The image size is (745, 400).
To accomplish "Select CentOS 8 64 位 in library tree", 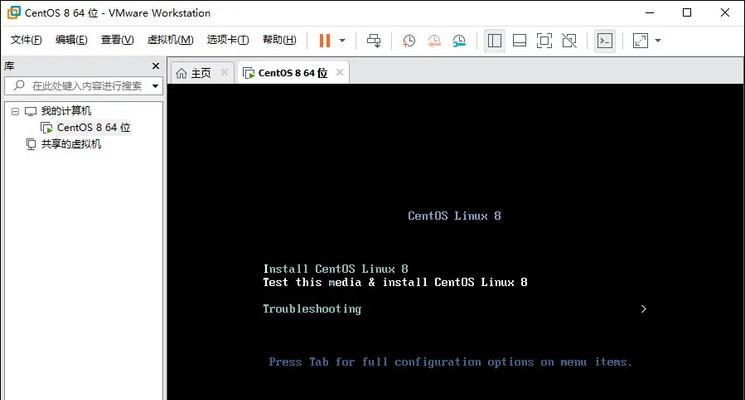I will point(94,127).
